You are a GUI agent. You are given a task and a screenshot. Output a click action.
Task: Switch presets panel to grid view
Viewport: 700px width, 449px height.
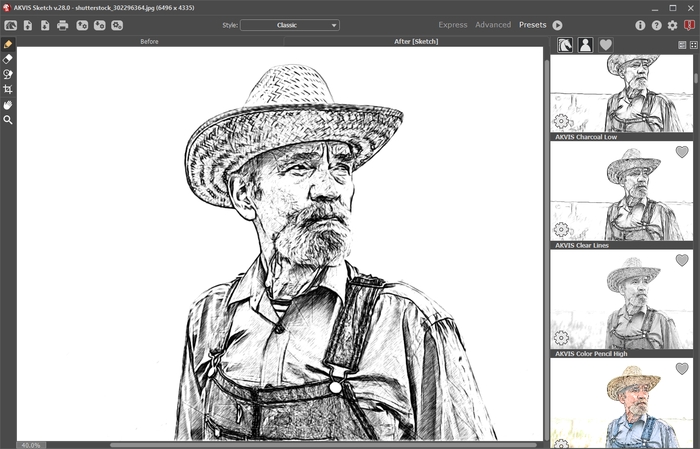693,45
